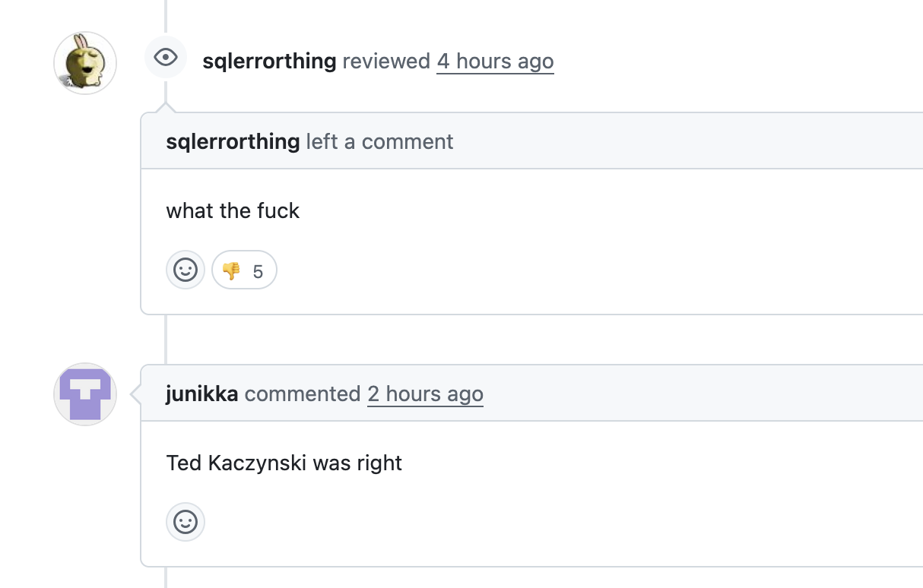Click the 'Ted Kaczynski was right' comment text
The height and width of the screenshot is (588, 923).
[284, 463]
